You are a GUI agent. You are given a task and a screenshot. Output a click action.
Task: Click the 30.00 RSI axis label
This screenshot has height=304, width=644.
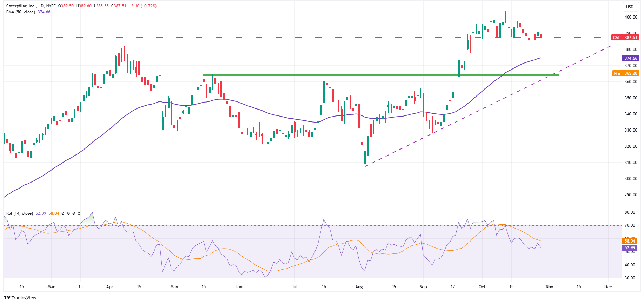(x=630, y=278)
